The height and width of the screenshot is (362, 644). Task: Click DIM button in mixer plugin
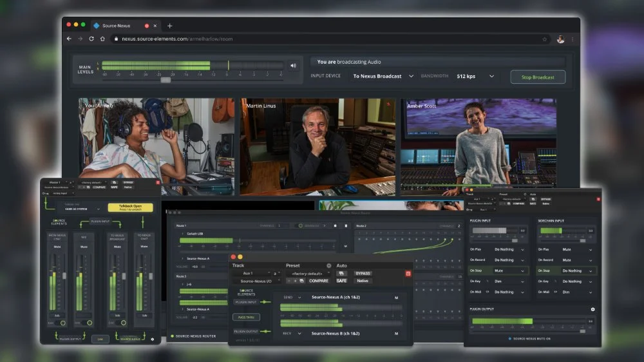click(x=100, y=339)
